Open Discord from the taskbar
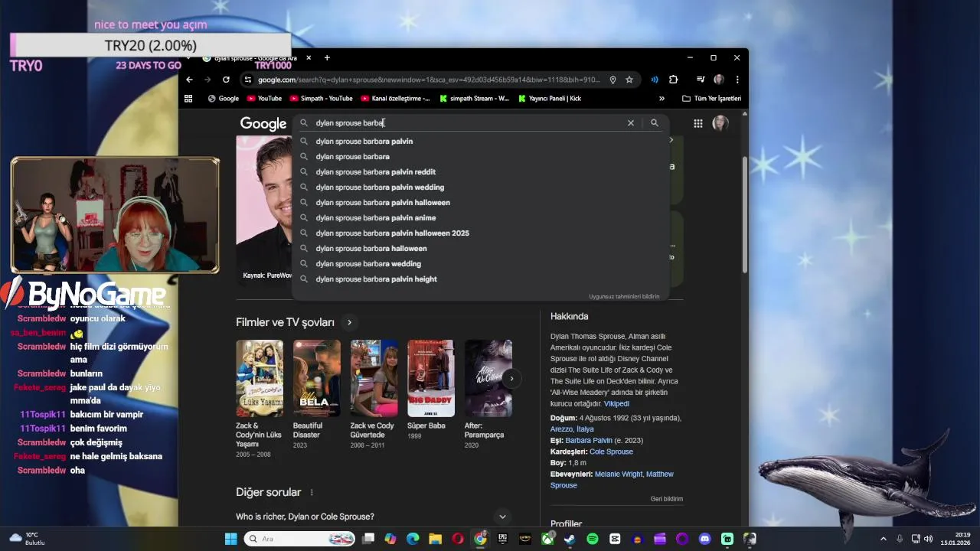The width and height of the screenshot is (980, 551). tap(705, 539)
